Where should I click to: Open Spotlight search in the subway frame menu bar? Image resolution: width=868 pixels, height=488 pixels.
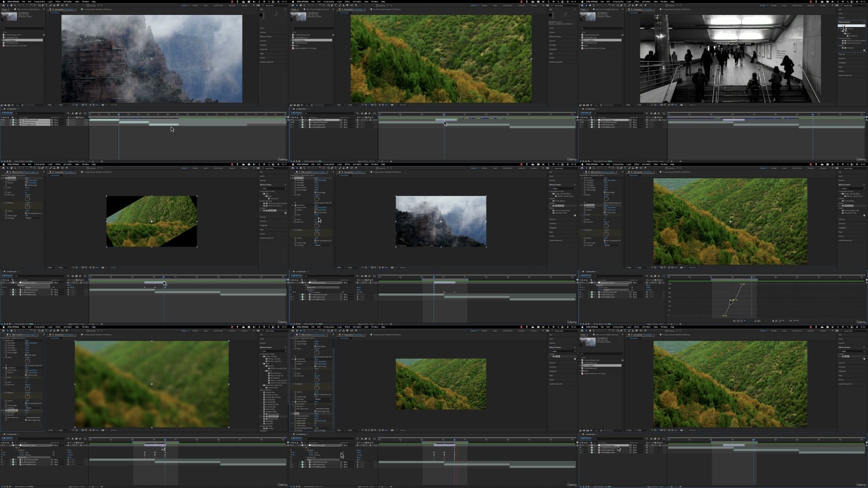point(849,1)
